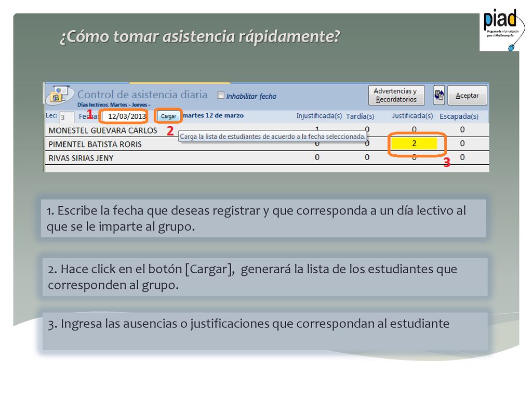Enable the Inhabilitar fecha checkbox
Image resolution: width=532 pixels, height=399 pixels.
click(x=220, y=96)
